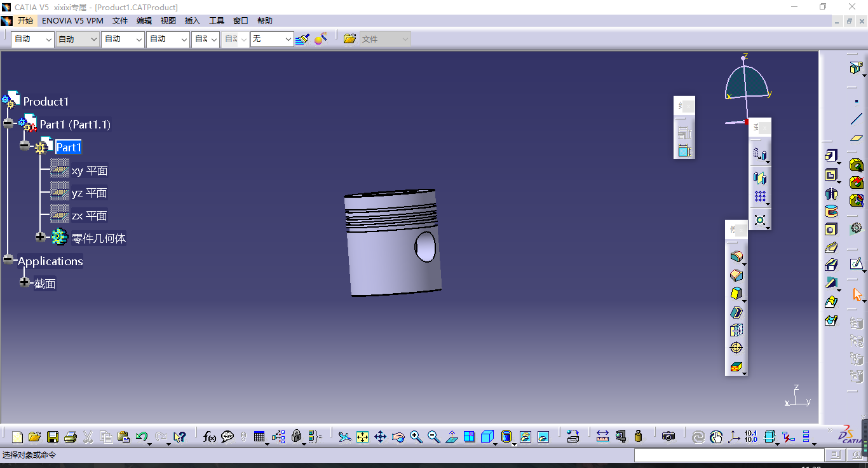Click the Apply Material paintbrush icon

click(x=302, y=39)
